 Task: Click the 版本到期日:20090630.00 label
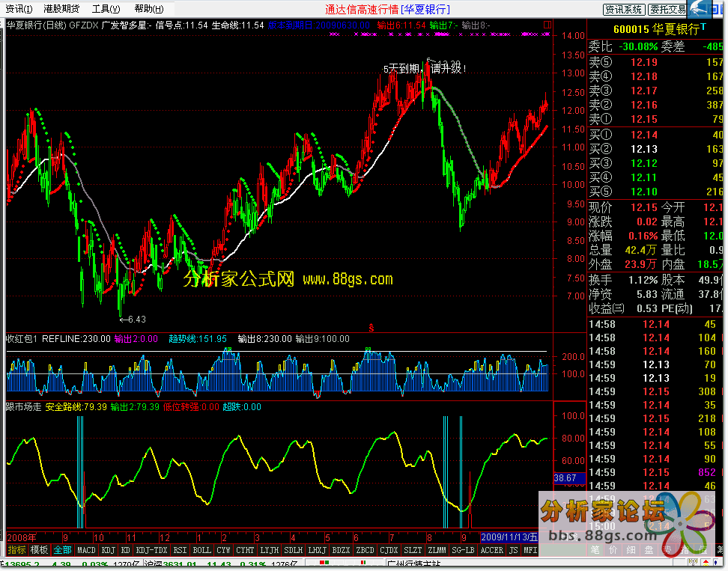point(319,25)
